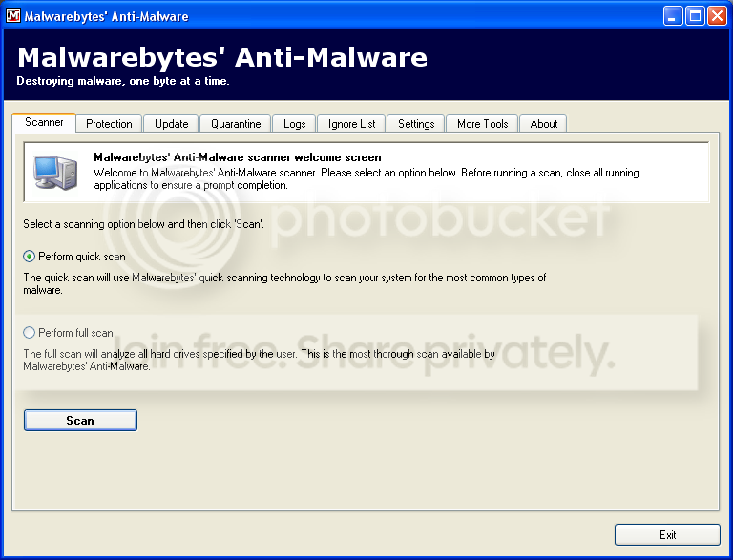733x560 pixels.
Task: Maximize the Malwarebytes window
Action: (x=695, y=16)
